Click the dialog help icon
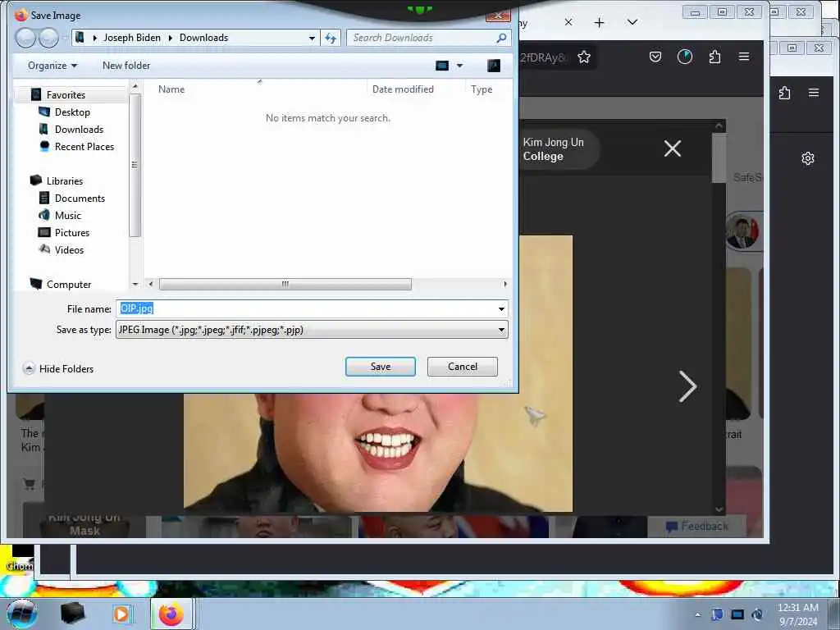The width and height of the screenshot is (840, 630). (494, 66)
